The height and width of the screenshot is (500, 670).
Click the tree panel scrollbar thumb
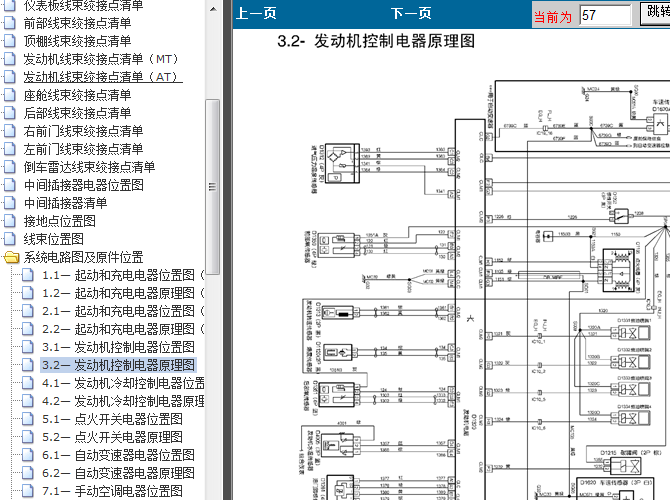tap(212, 187)
